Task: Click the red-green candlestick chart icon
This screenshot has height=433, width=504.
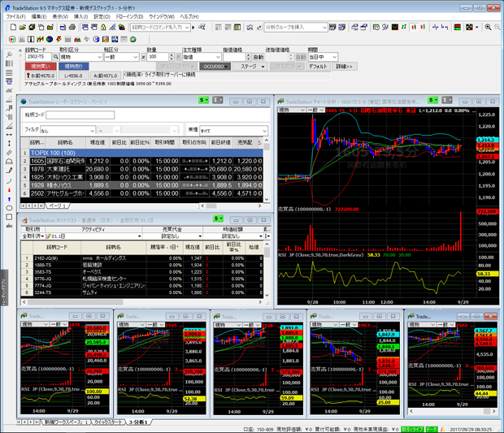Action: tap(414, 28)
